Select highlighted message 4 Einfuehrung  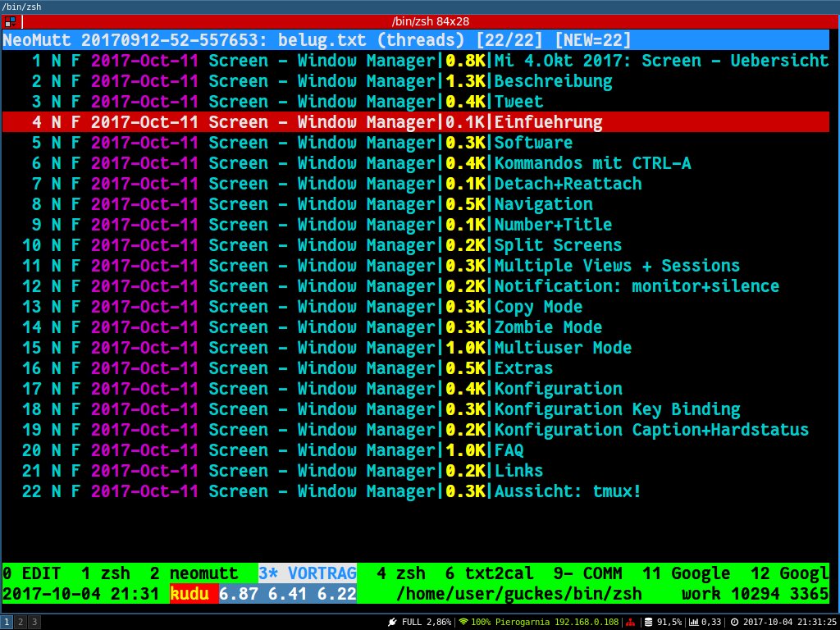(415, 122)
